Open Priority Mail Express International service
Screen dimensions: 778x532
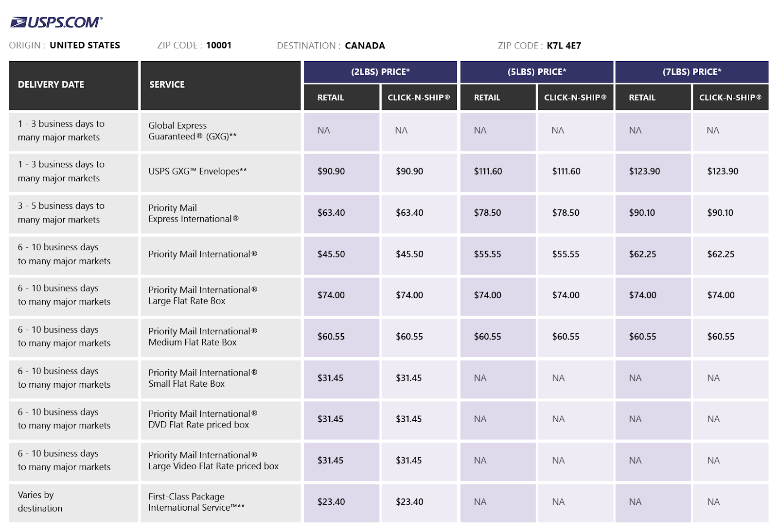(193, 213)
